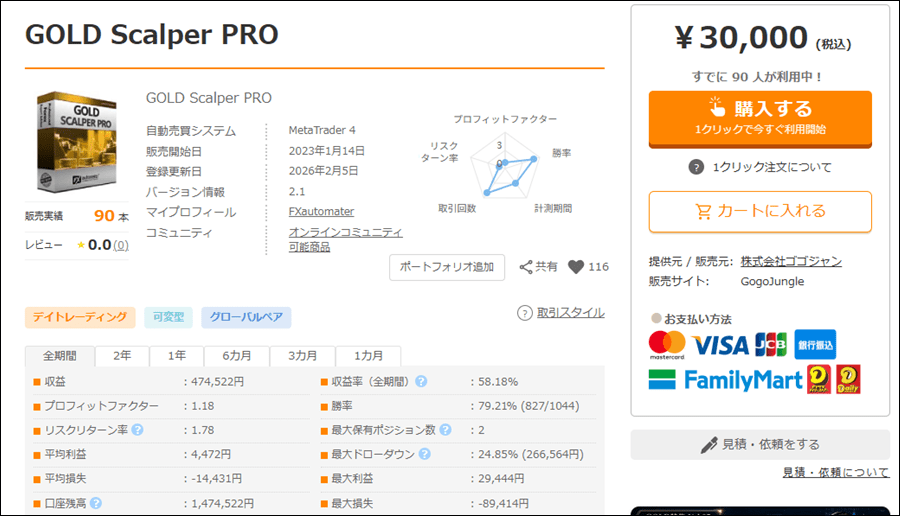Click カートに入れる button
Viewport: 900px width, 516px height.
(760, 212)
